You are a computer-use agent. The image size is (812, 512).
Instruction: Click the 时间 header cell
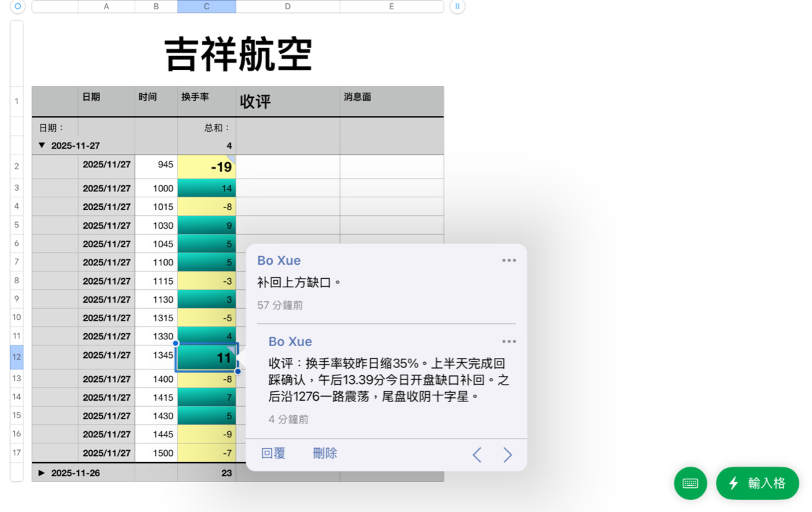[x=157, y=101]
